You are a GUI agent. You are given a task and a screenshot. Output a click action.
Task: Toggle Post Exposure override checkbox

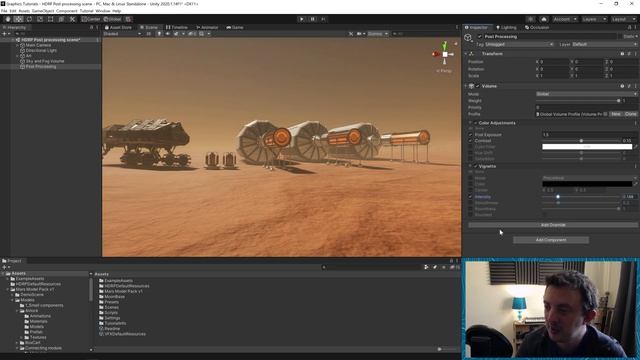coord(471,135)
